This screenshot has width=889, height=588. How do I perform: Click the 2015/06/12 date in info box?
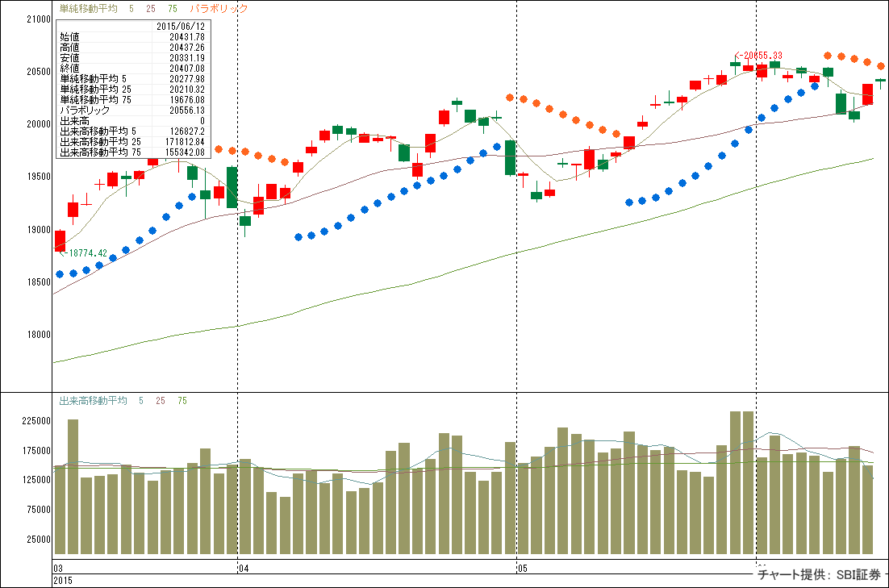point(181,27)
